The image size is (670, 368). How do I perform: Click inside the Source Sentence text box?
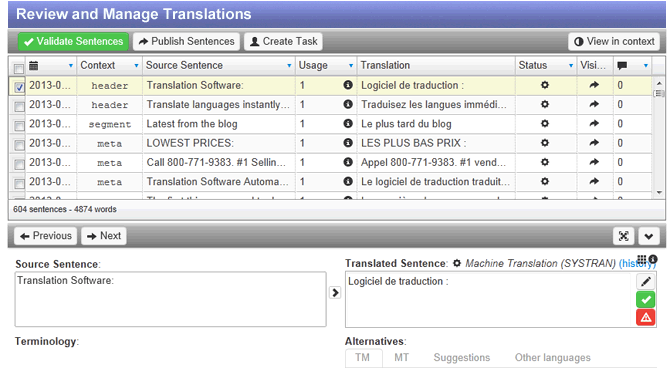pos(170,299)
